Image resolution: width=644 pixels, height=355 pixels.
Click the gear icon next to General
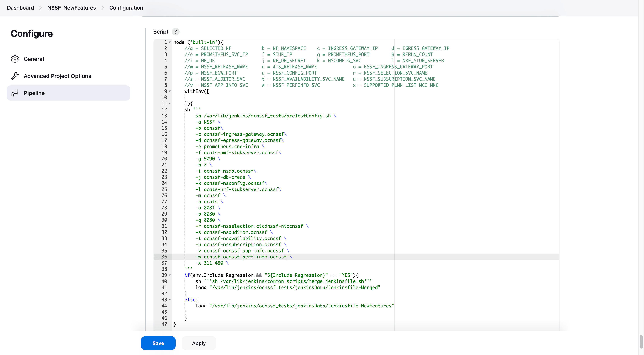coord(15,59)
